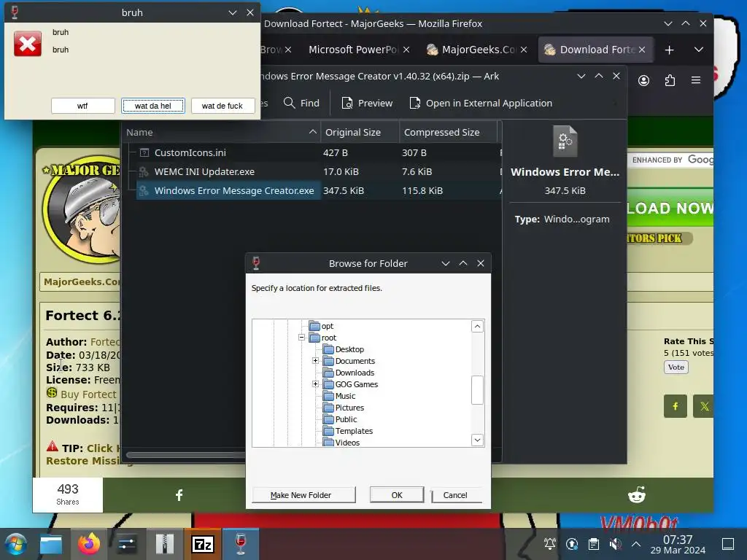
Task: Click Make New Folder button
Action: 303,495
